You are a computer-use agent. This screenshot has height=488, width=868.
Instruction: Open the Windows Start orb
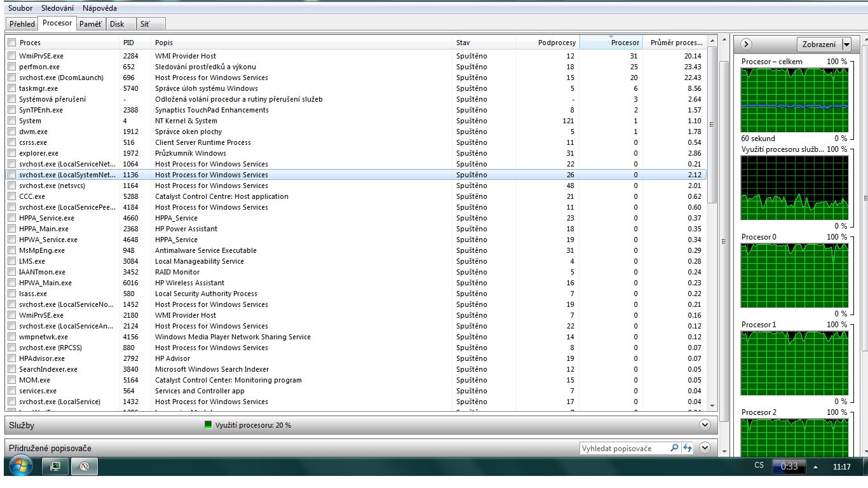[21, 466]
